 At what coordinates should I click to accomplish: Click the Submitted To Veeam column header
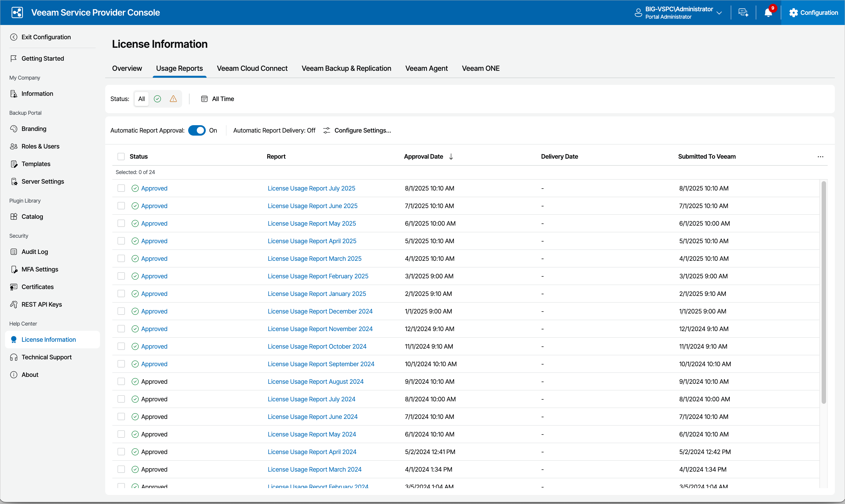tap(707, 156)
